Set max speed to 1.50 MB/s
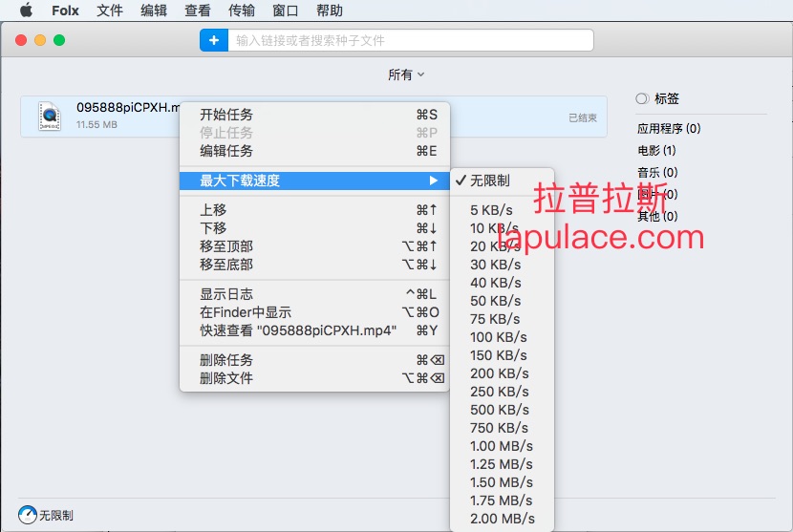This screenshot has width=793, height=532. (502, 482)
